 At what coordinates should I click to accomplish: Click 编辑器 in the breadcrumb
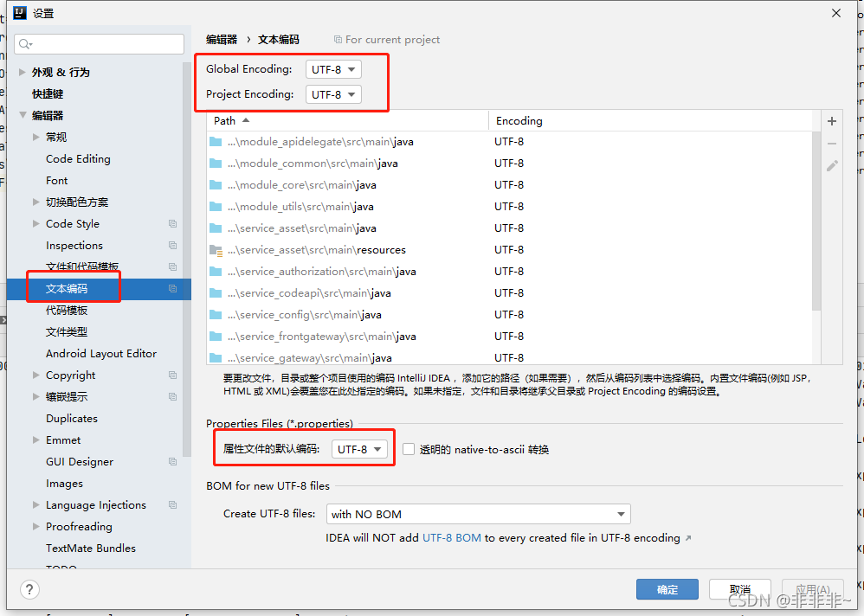[x=222, y=40]
